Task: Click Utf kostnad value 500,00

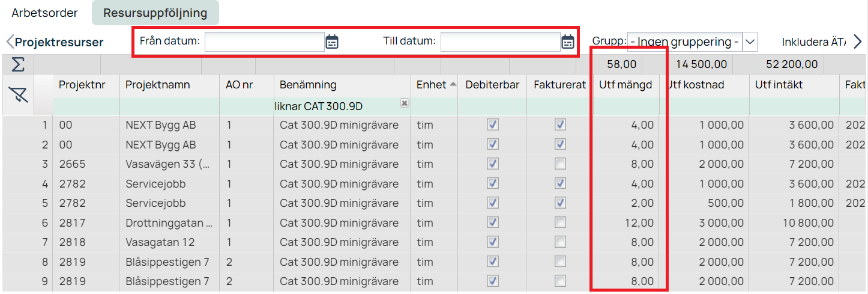Action: [728, 203]
